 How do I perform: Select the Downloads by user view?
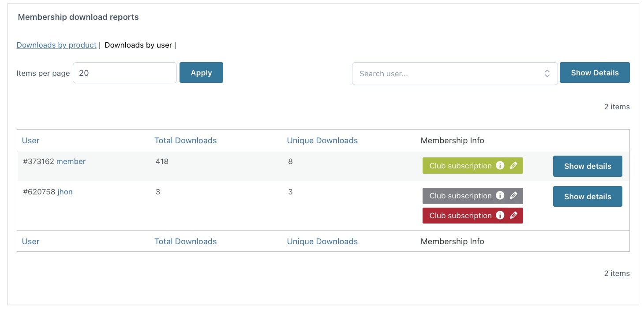(x=138, y=45)
